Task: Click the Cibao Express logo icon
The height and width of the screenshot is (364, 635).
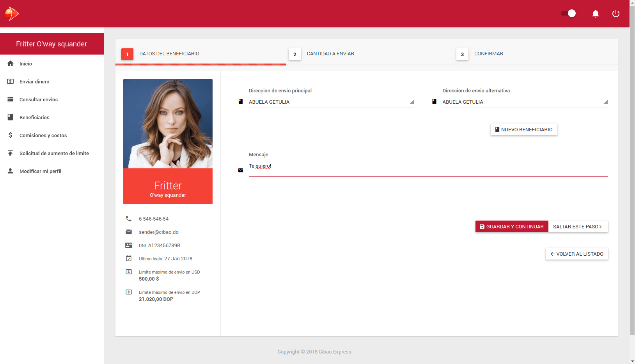Action: click(12, 14)
